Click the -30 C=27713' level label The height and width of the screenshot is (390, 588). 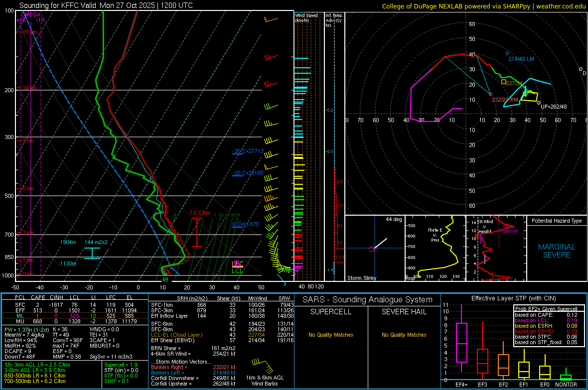point(248,151)
